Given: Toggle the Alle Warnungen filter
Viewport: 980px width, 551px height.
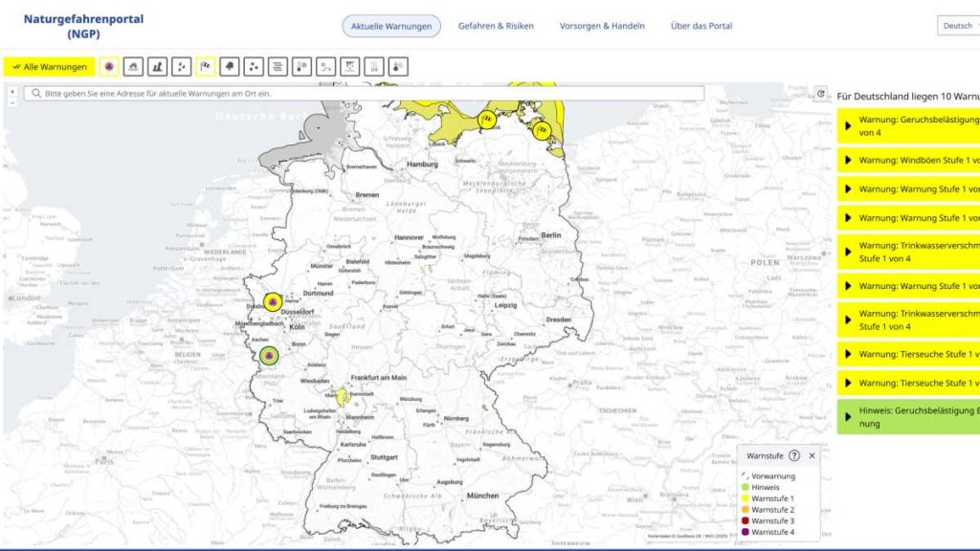Looking at the screenshot, I should [x=50, y=66].
